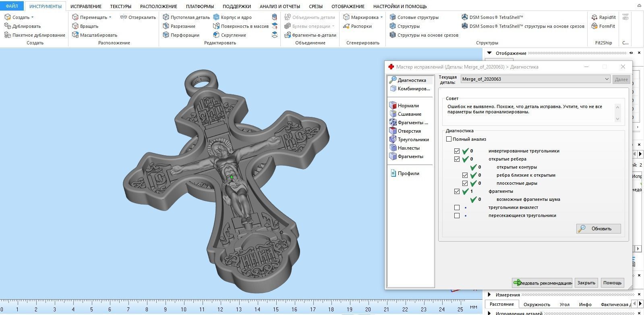Click Следовать рекомендациям button

pos(542,283)
